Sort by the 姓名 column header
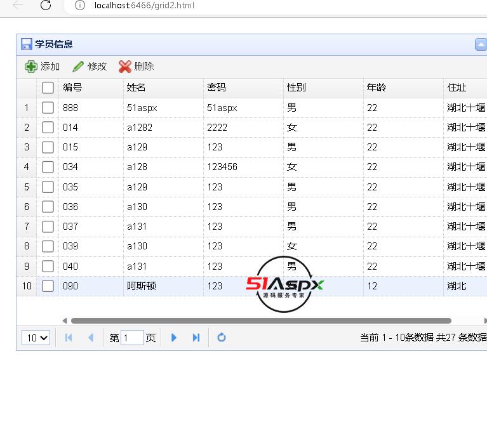Image resolution: width=487 pixels, height=448 pixels. [137, 88]
